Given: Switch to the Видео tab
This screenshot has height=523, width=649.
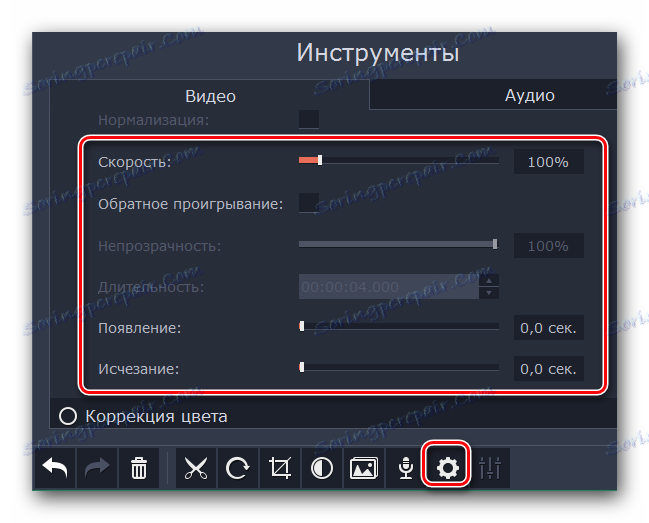Looking at the screenshot, I should [x=210, y=96].
